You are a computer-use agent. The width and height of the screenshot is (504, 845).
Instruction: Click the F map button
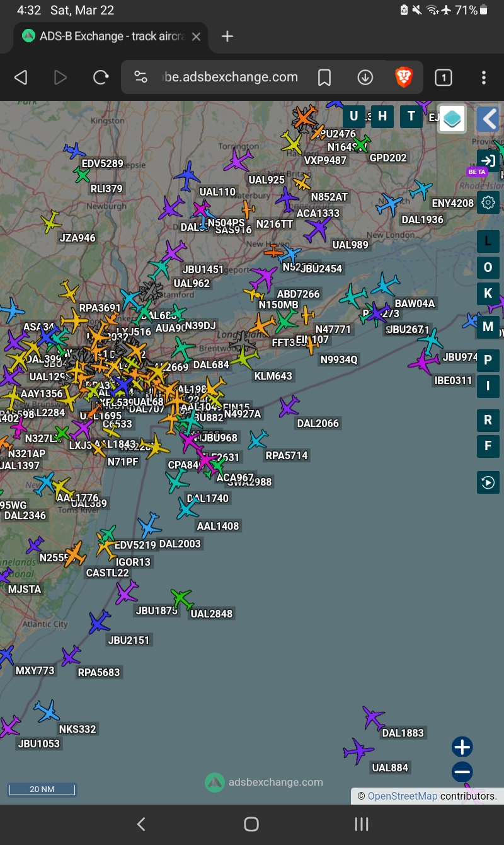click(x=488, y=446)
